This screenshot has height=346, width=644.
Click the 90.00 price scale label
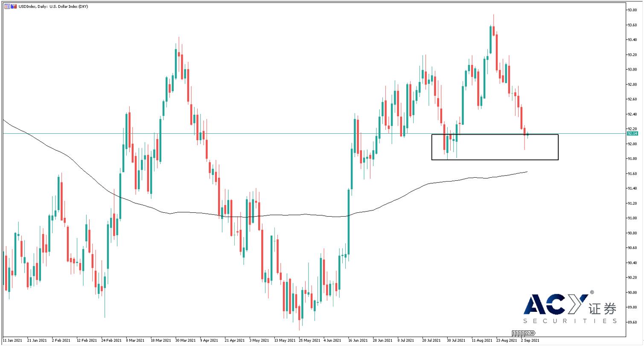(632, 292)
